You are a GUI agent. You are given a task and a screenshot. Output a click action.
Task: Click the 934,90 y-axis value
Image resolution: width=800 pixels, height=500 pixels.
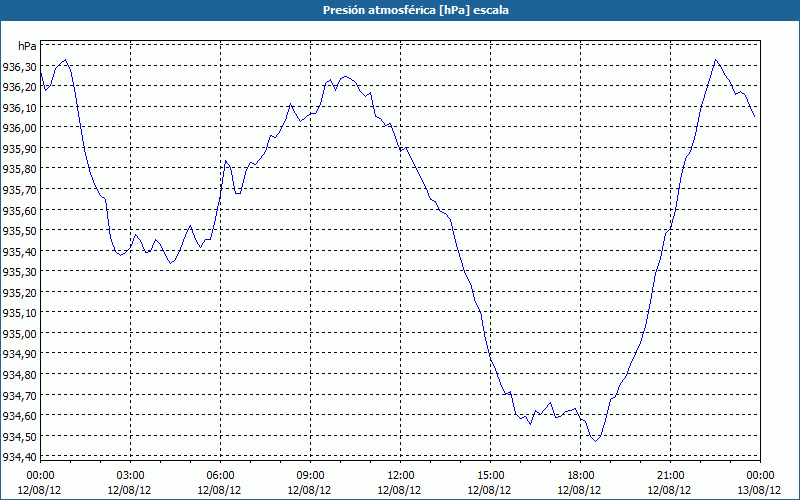(19, 354)
